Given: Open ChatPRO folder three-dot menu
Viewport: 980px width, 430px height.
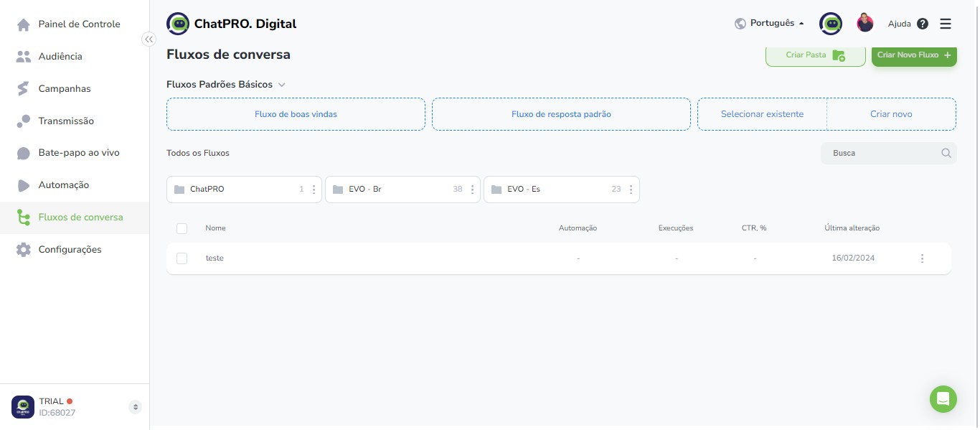Looking at the screenshot, I should click(x=314, y=190).
